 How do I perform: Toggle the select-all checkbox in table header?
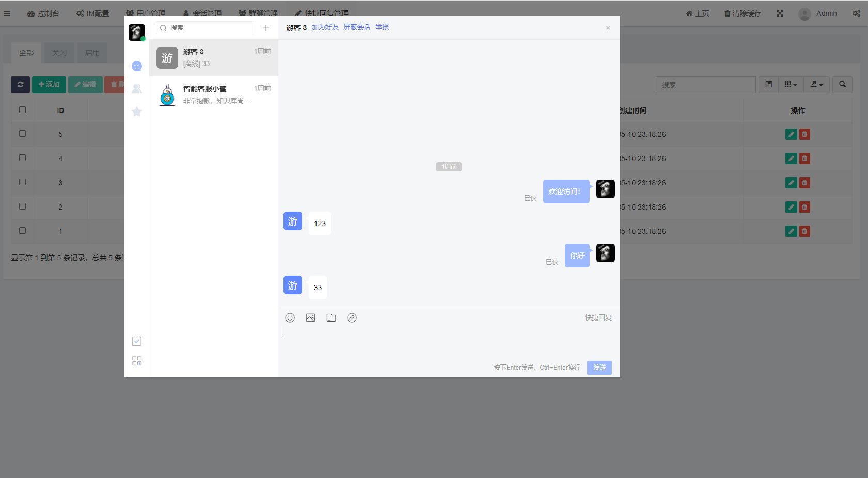22,110
